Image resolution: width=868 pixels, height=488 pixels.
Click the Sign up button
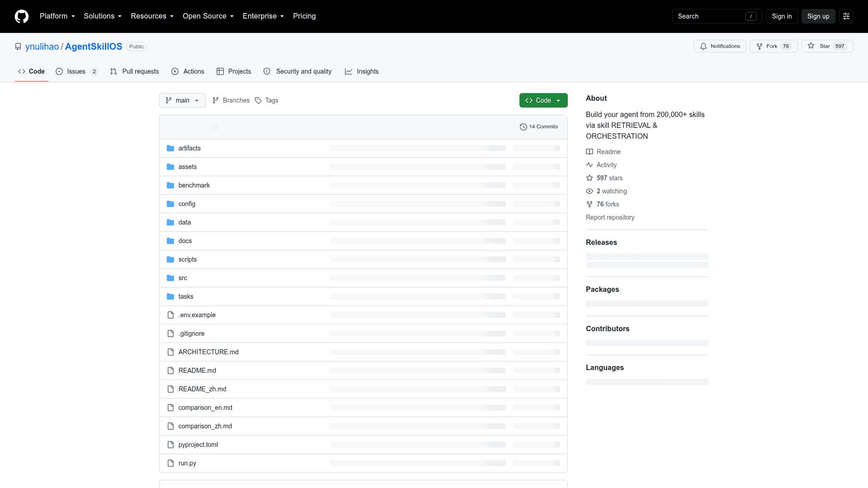click(x=818, y=16)
